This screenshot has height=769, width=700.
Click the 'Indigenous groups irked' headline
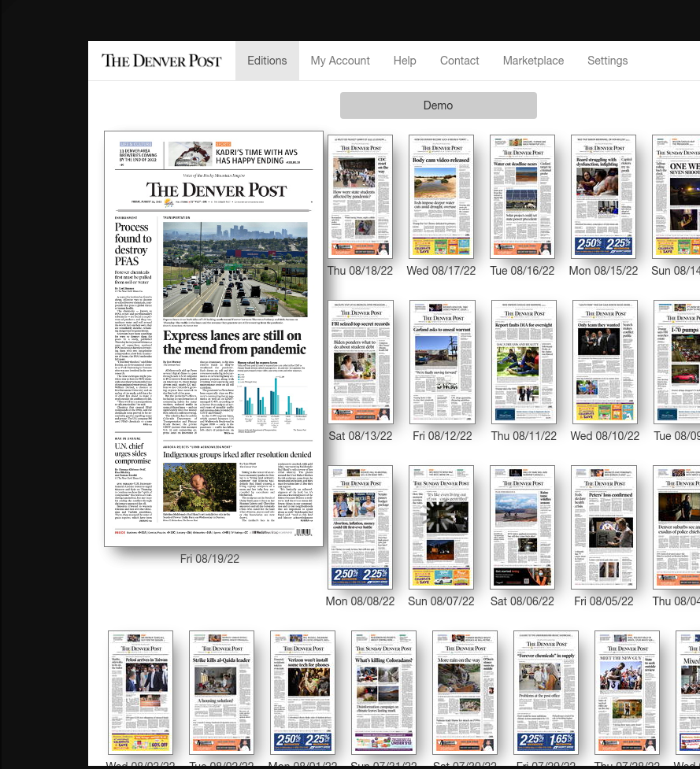(237, 455)
